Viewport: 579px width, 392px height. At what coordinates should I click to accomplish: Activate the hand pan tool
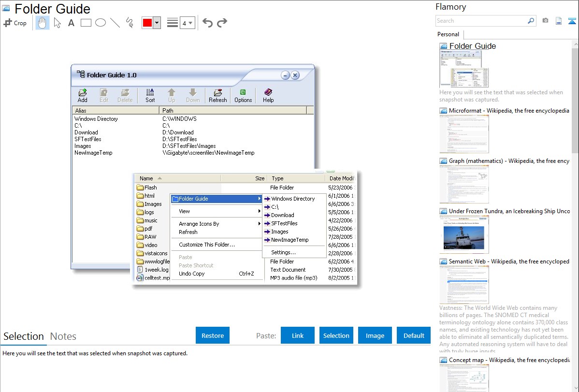tap(43, 23)
